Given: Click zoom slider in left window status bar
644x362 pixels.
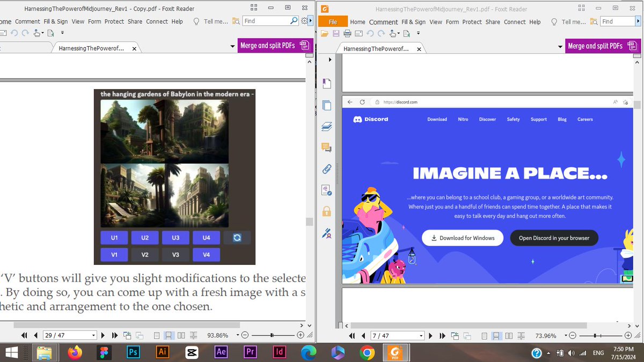Looking at the screenshot, I should pos(273,335).
